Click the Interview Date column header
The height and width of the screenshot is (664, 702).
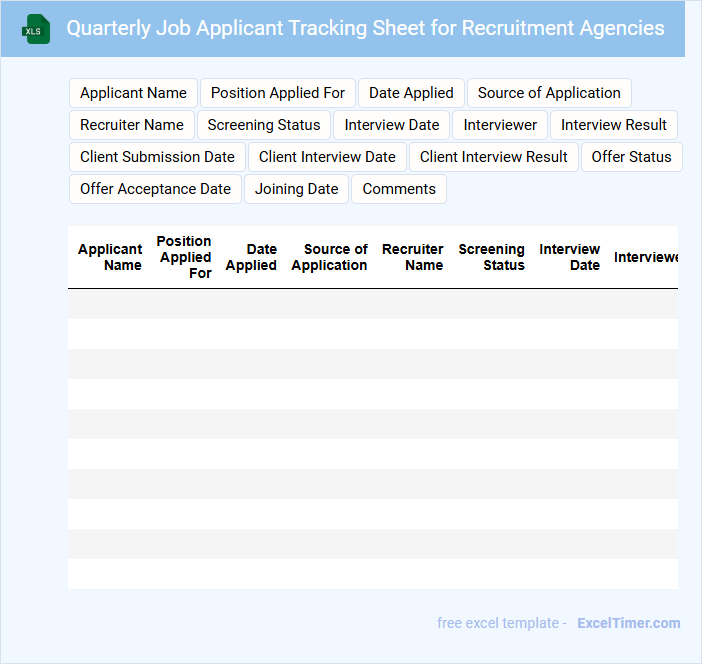[x=569, y=257]
